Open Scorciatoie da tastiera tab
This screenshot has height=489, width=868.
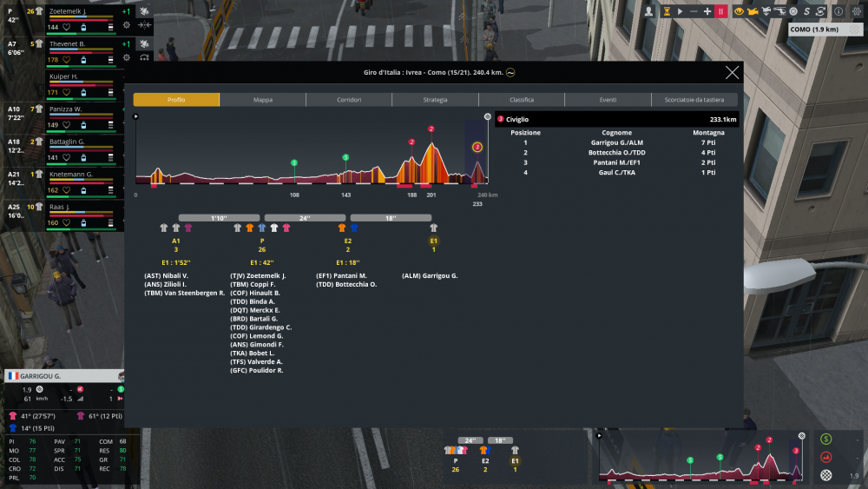click(694, 100)
